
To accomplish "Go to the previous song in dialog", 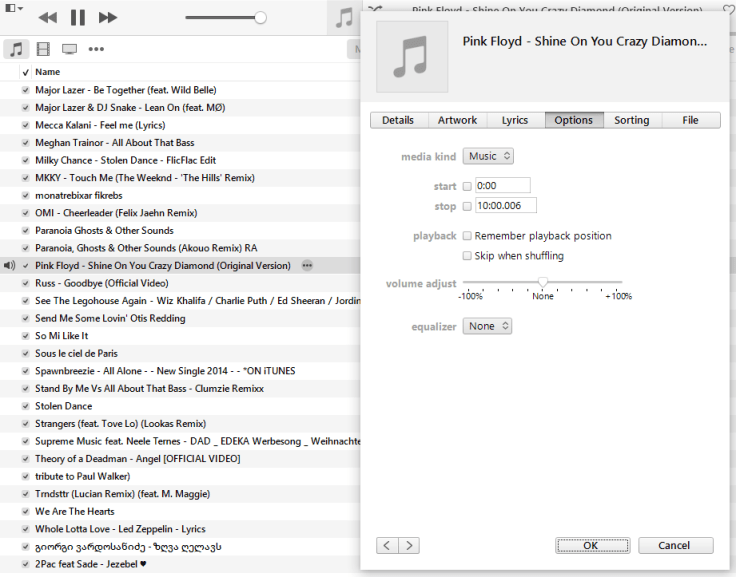I will point(387,545).
